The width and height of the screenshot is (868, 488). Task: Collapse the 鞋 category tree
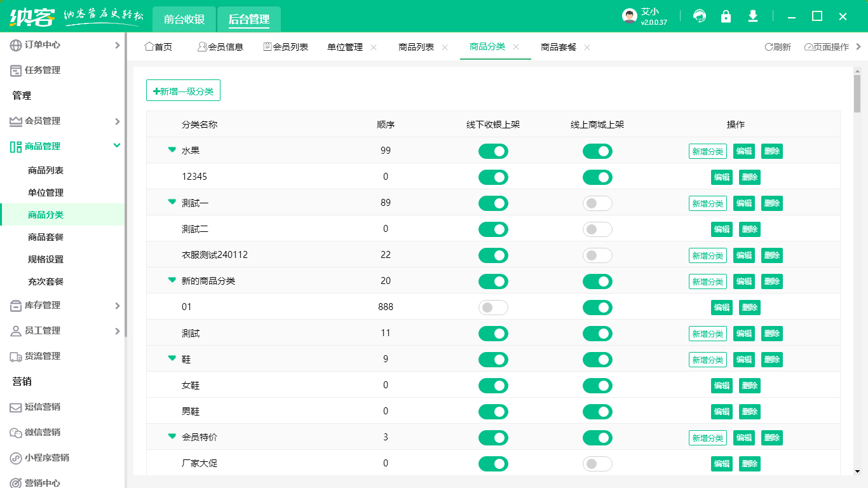(x=171, y=359)
